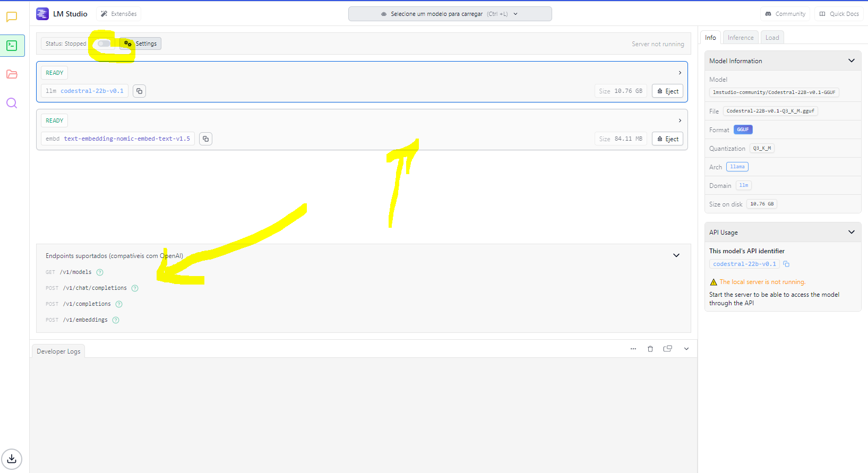Open My Models folder icon
Screen dimensions: 868x473
pyautogui.click(x=12, y=74)
